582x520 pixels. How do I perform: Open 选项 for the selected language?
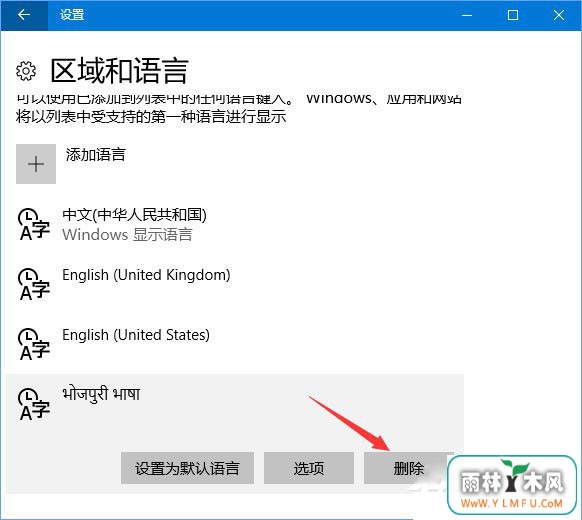309,468
